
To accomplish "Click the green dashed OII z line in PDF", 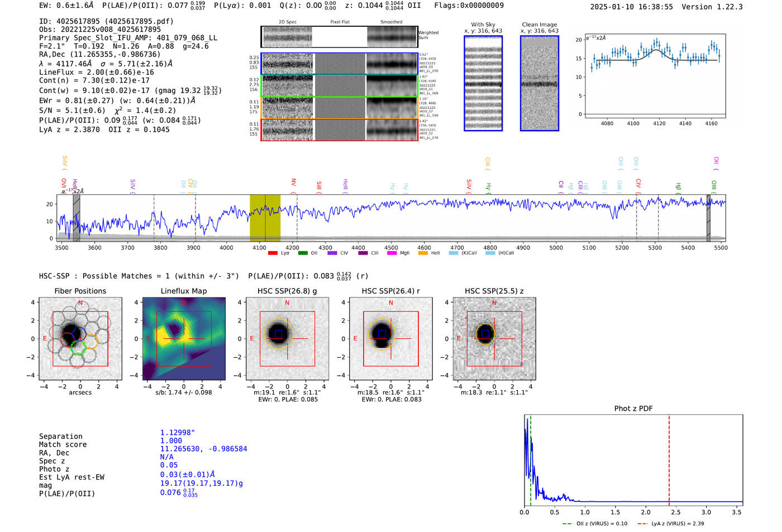I will pos(531,461).
